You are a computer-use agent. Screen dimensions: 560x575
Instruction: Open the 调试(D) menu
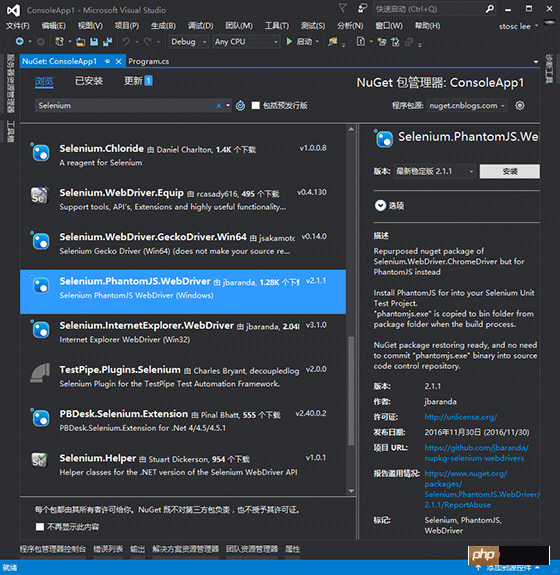[200, 26]
